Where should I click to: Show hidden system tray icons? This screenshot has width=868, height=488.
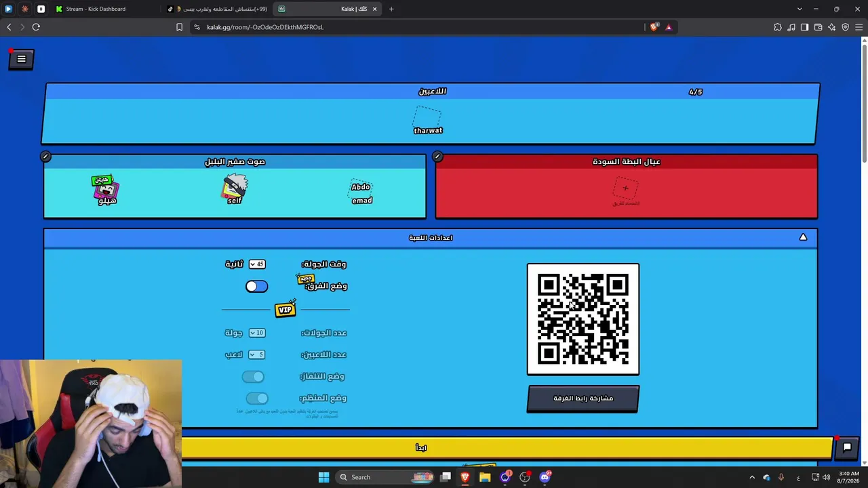point(751,477)
